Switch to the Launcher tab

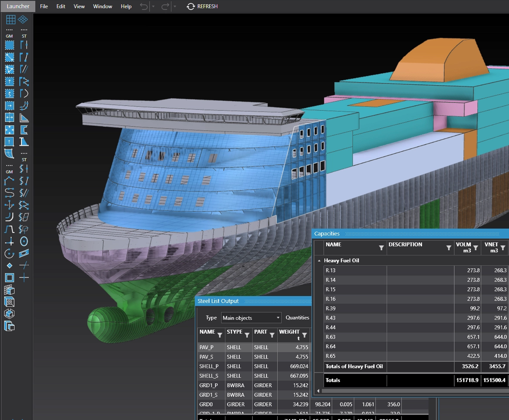pyautogui.click(x=18, y=6)
